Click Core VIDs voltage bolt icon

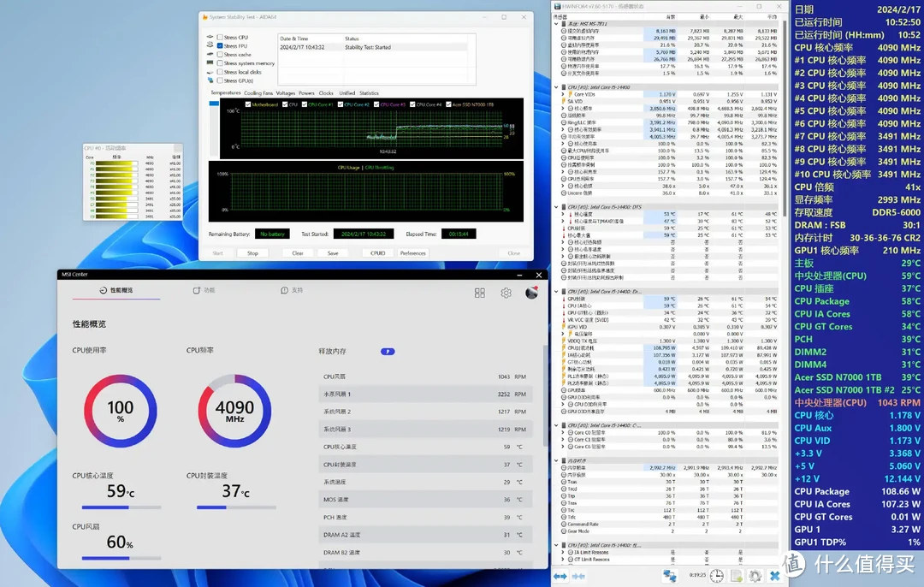571,94
